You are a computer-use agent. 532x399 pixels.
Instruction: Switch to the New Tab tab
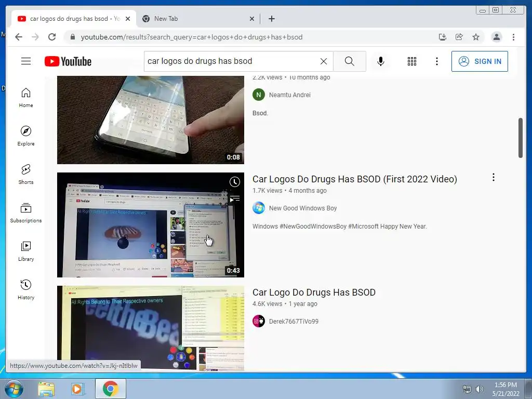198,19
